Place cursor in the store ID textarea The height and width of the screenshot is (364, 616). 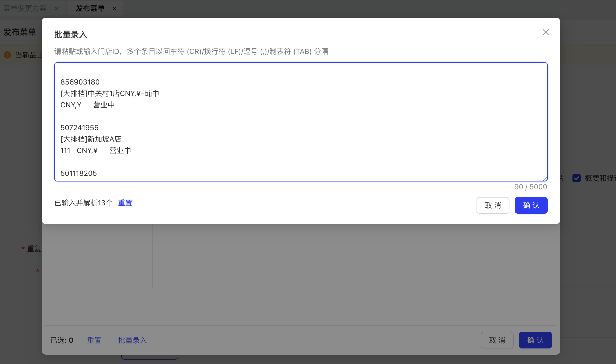click(x=301, y=122)
